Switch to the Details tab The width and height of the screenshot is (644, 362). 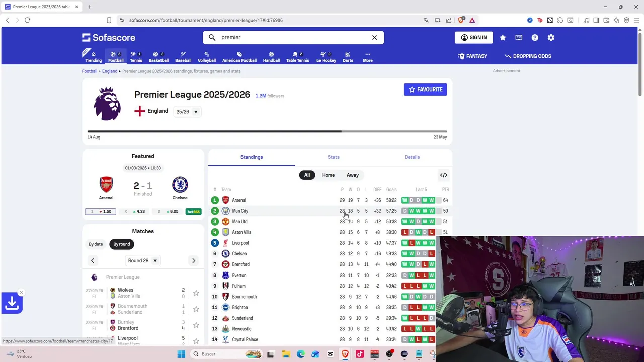412,157
